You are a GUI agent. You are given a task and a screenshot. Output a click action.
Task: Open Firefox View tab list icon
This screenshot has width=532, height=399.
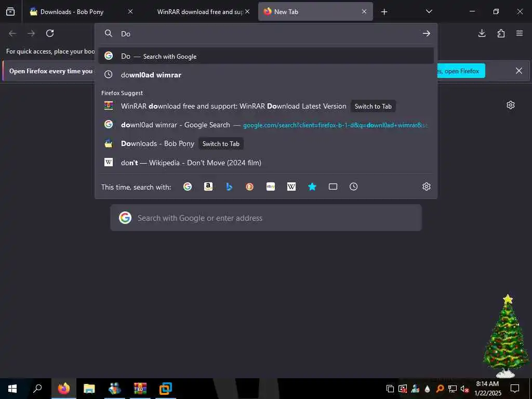pos(10,11)
